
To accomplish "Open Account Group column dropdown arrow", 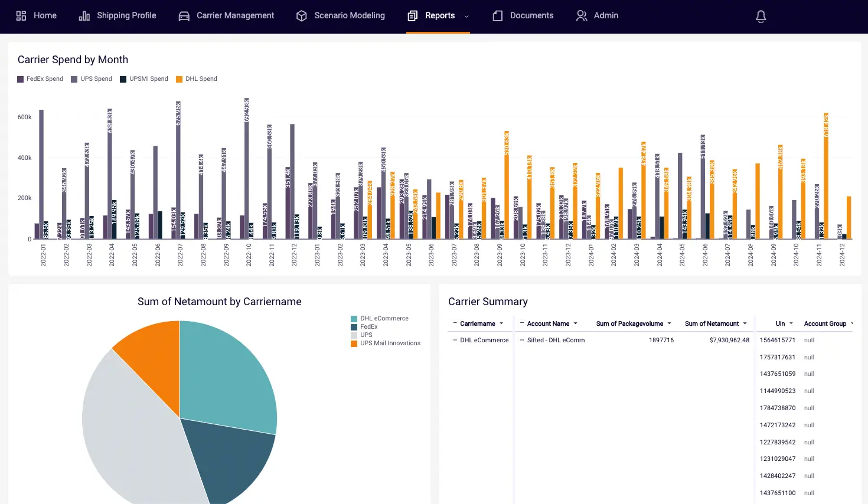I will 851,323.
